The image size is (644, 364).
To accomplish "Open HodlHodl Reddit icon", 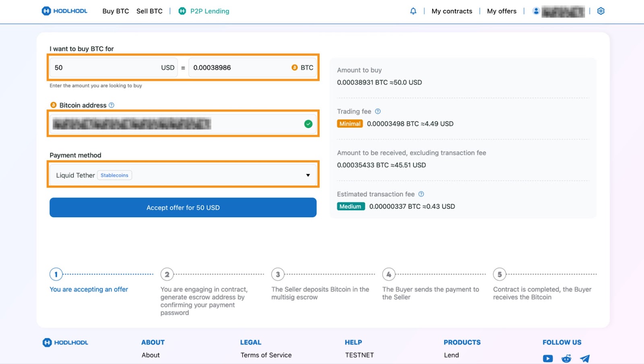I will click(x=566, y=358).
